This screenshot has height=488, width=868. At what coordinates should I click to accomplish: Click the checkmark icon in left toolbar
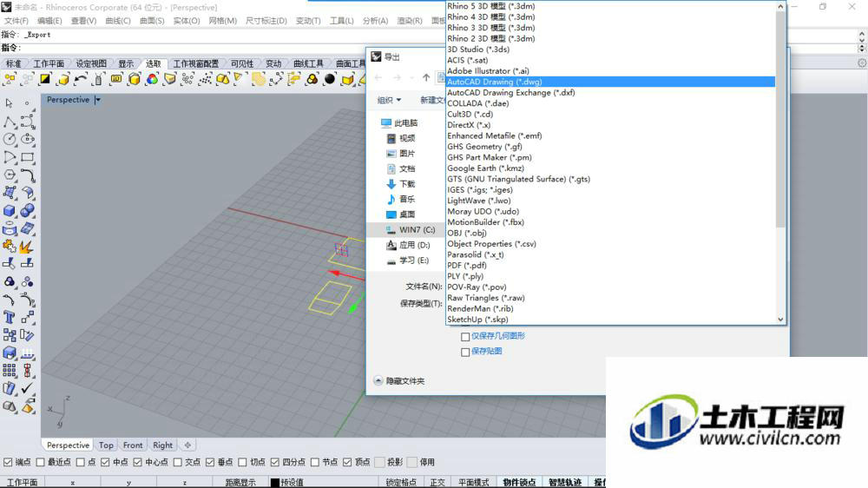pos(28,388)
